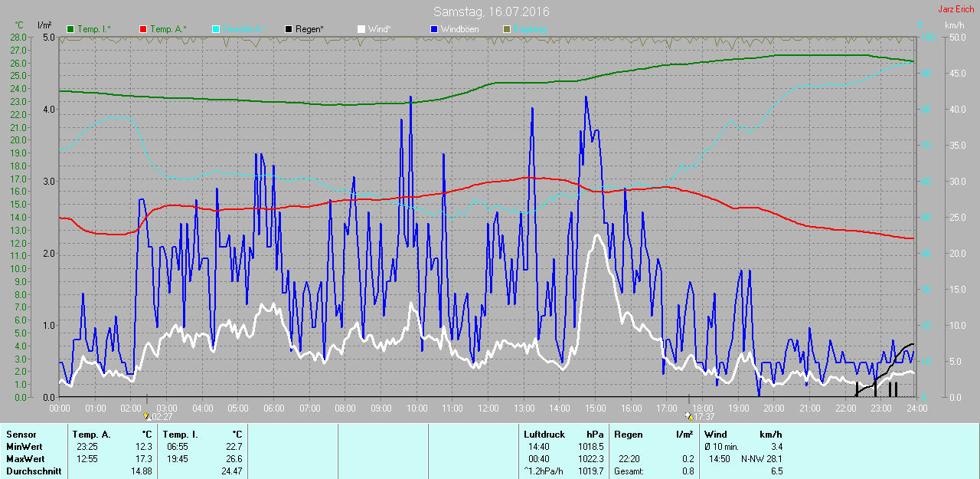Click the Sensor row header
This screenshot has width=980, height=479.
(x=21, y=435)
